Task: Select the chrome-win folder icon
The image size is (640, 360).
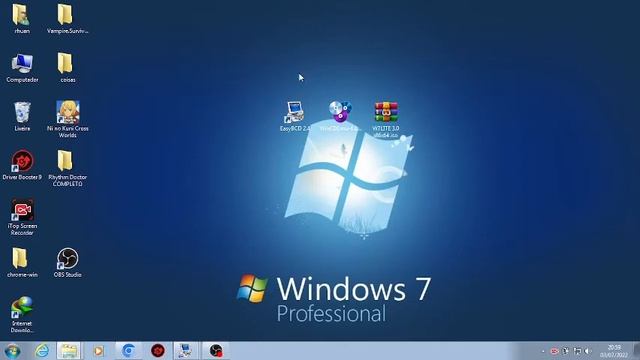Action: [22, 262]
